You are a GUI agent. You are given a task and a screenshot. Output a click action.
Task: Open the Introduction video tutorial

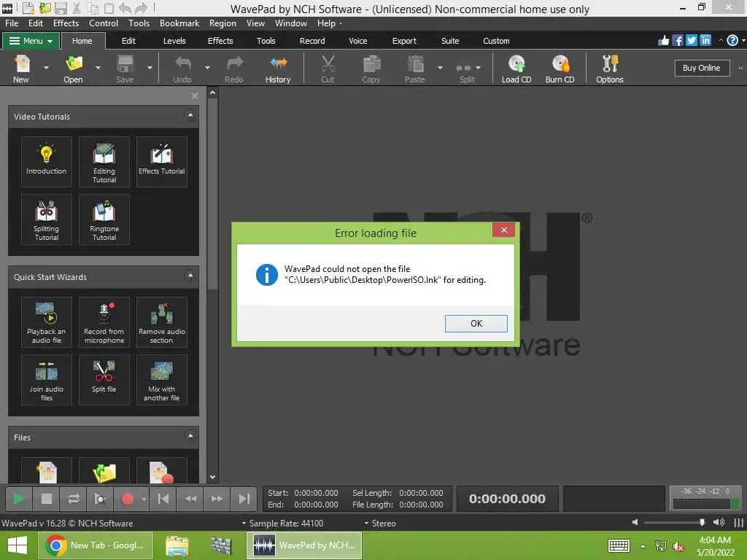pyautogui.click(x=46, y=161)
